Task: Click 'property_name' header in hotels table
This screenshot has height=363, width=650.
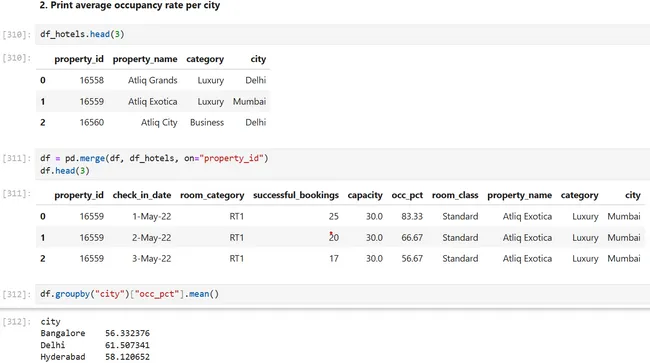Action: (145, 59)
